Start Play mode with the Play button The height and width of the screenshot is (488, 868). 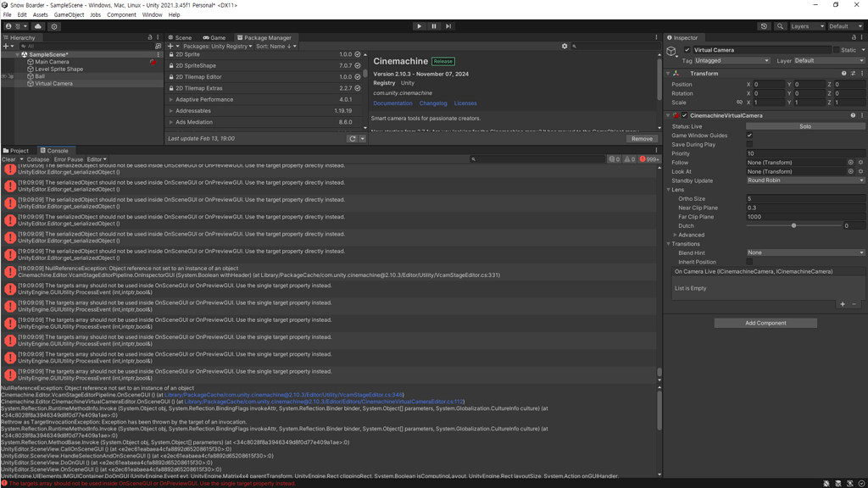pos(419,26)
